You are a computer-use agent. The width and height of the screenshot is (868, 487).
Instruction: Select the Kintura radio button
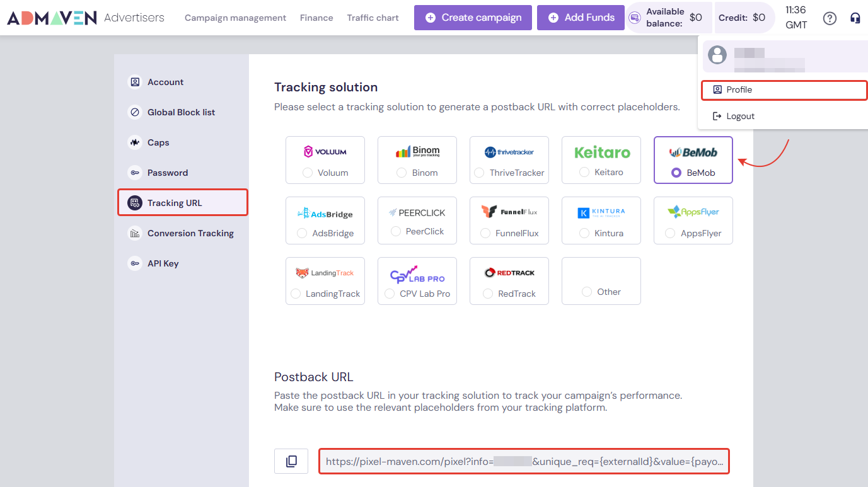(584, 233)
